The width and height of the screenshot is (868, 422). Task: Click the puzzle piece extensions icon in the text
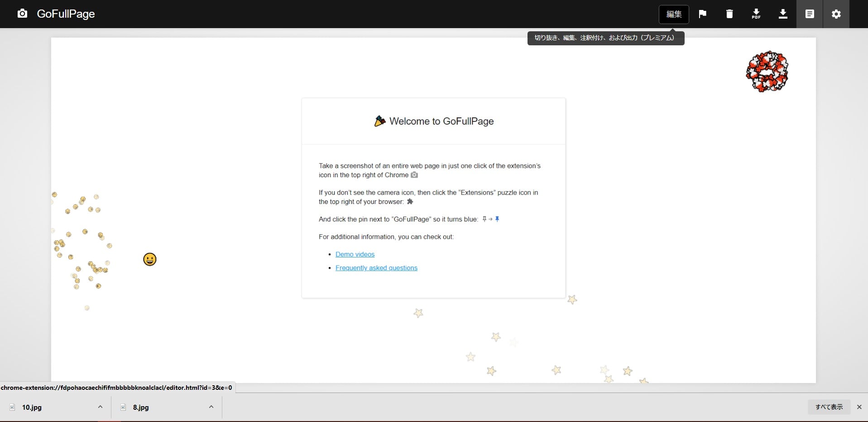[x=410, y=201]
